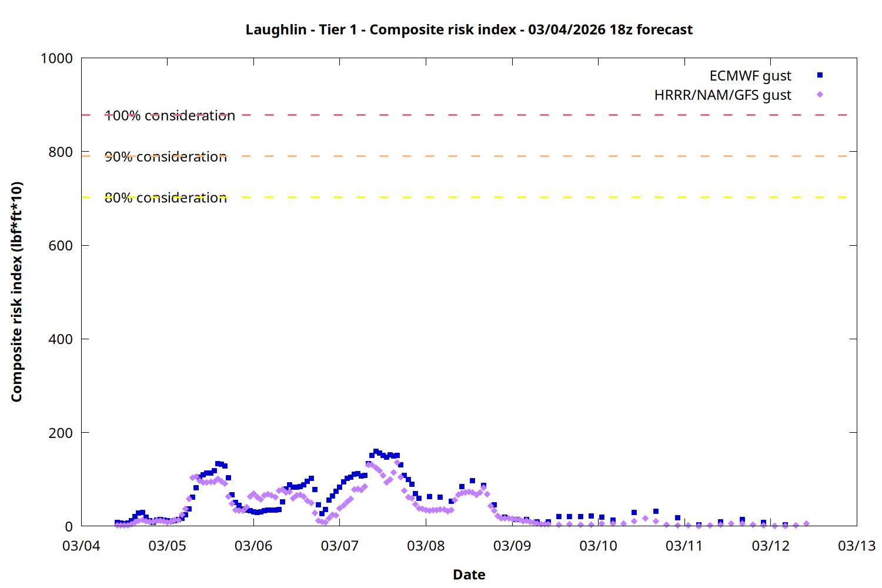
Task: Pick the 03/09 date on x-axis
Action: [x=512, y=546]
